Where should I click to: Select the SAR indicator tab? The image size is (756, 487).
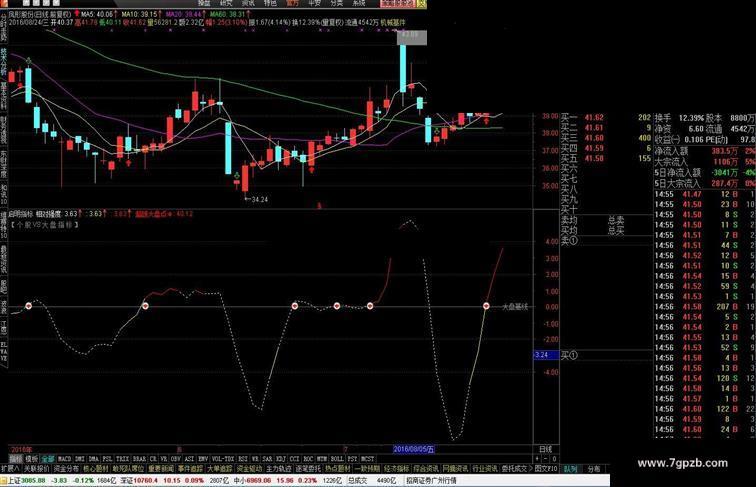(268, 459)
